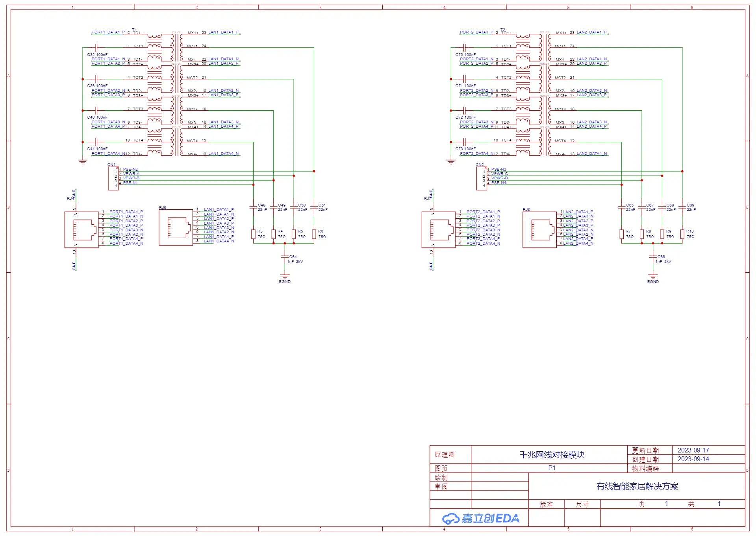
Task: Click the PORT1_DATA4_N label on RJ4 pin 8
Action: tap(126, 244)
